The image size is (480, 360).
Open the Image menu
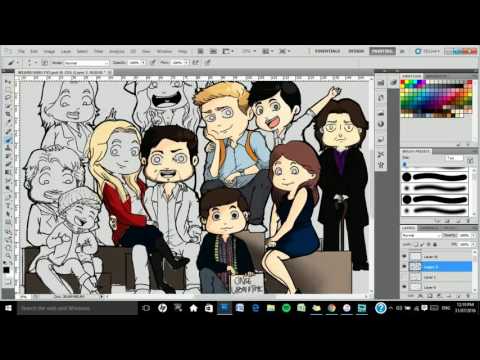[49, 51]
